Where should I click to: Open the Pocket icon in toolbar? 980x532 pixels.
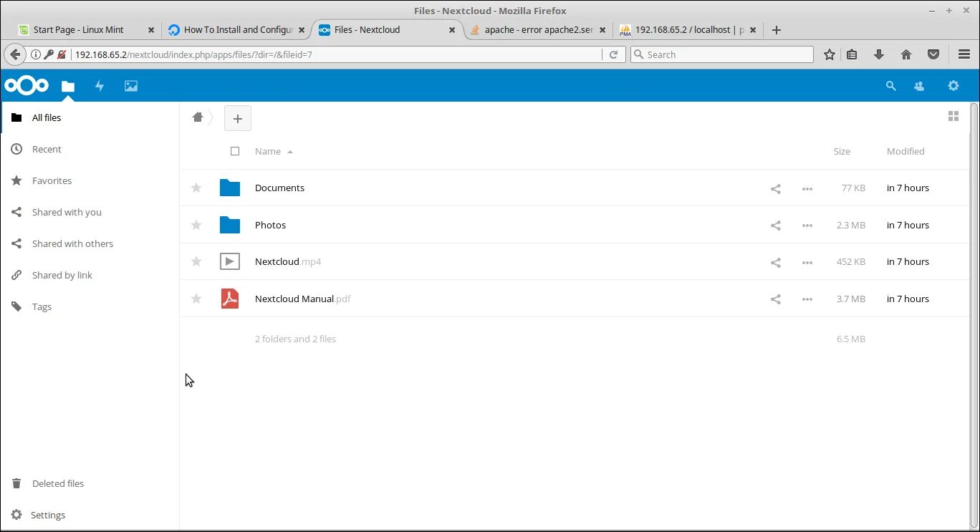pos(933,54)
